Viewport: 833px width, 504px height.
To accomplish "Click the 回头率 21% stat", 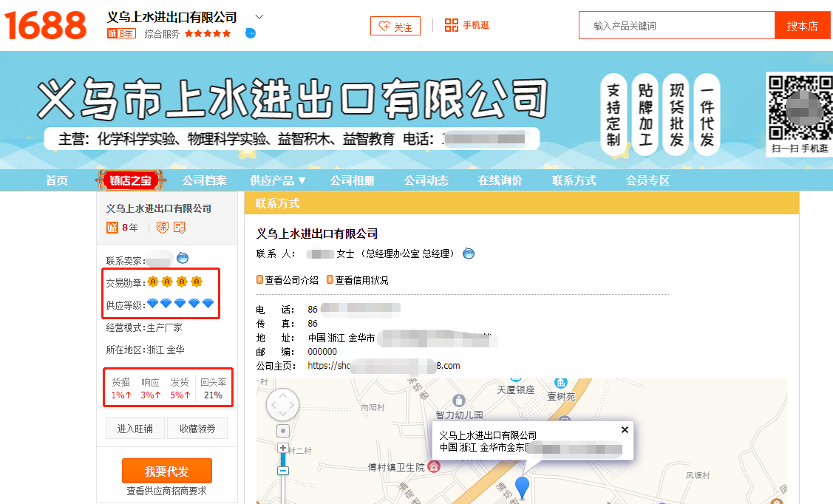I will pyautogui.click(x=213, y=389).
